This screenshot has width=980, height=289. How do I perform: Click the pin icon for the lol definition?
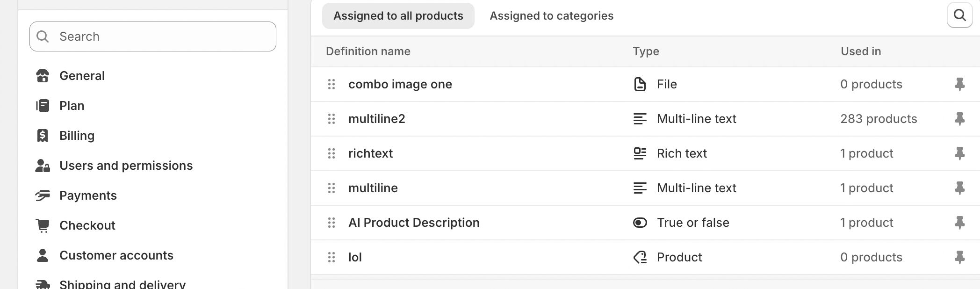(x=959, y=257)
